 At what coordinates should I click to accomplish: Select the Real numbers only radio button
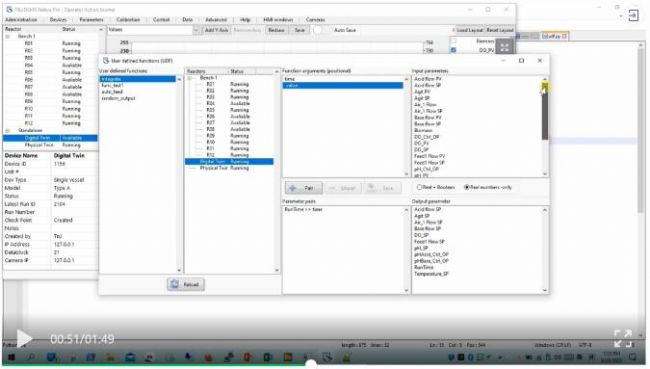pyautogui.click(x=467, y=187)
